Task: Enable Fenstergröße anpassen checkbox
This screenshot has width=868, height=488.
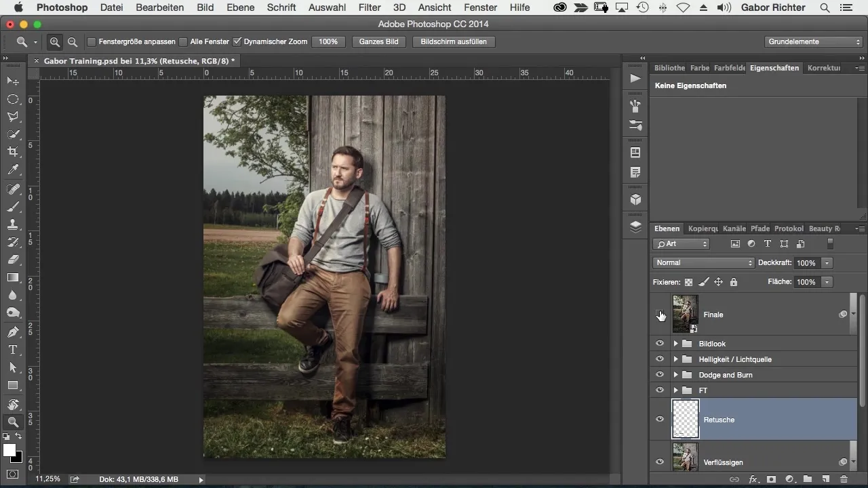Action: click(x=92, y=42)
